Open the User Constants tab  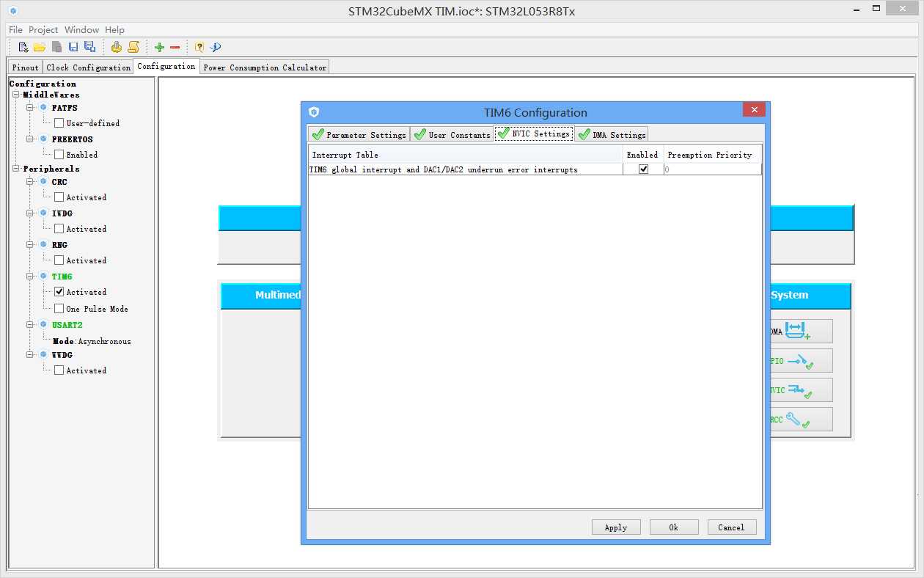pyautogui.click(x=451, y=134)
